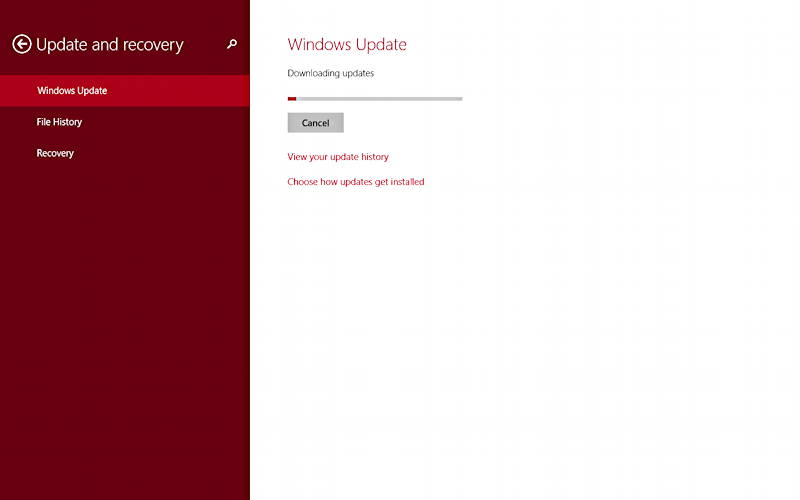Viewport: 800px width, 500px height.
Task: Click the 'Windows Update' page heading
Action: click(347, 44)
